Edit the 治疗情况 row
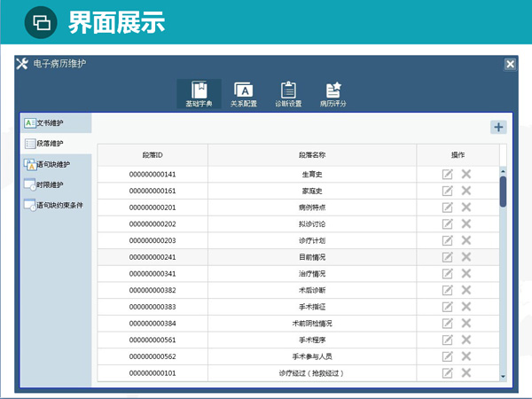The width and height of the screenshot is (532, 399). point(447,273)
